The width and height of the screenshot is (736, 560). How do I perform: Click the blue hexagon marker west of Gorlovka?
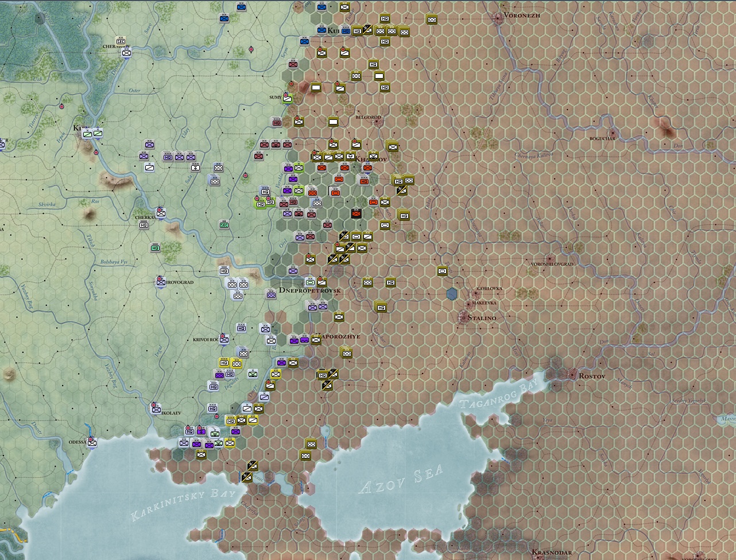click(x=452, y=294)
